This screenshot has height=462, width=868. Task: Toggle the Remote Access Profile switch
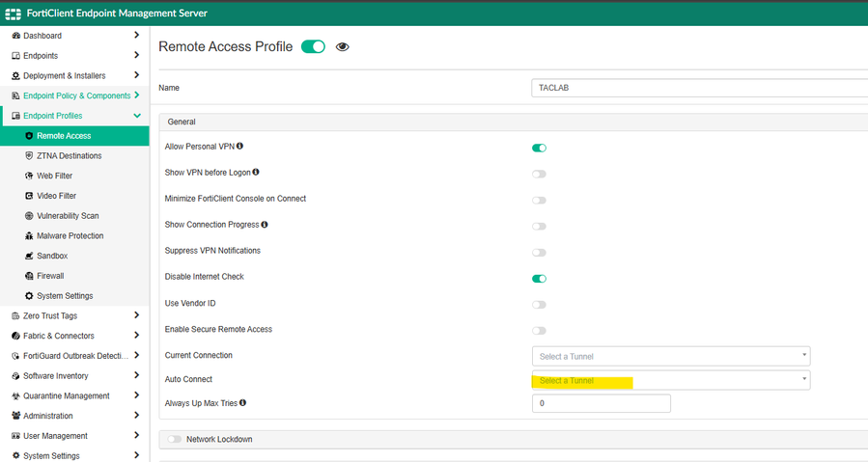tap(314, 47)
